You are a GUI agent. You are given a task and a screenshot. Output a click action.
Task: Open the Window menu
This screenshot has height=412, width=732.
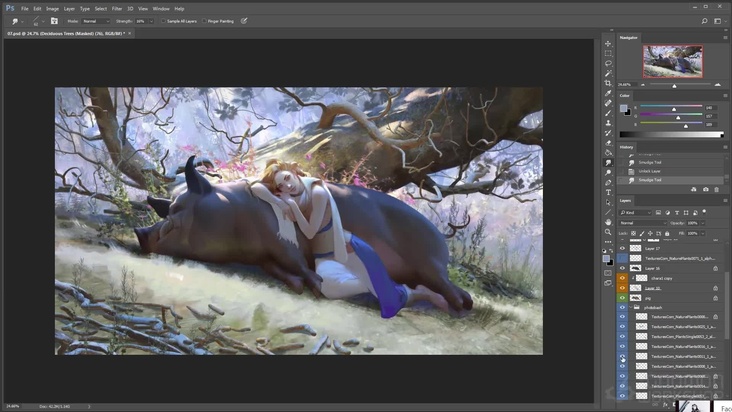point(160,8)
